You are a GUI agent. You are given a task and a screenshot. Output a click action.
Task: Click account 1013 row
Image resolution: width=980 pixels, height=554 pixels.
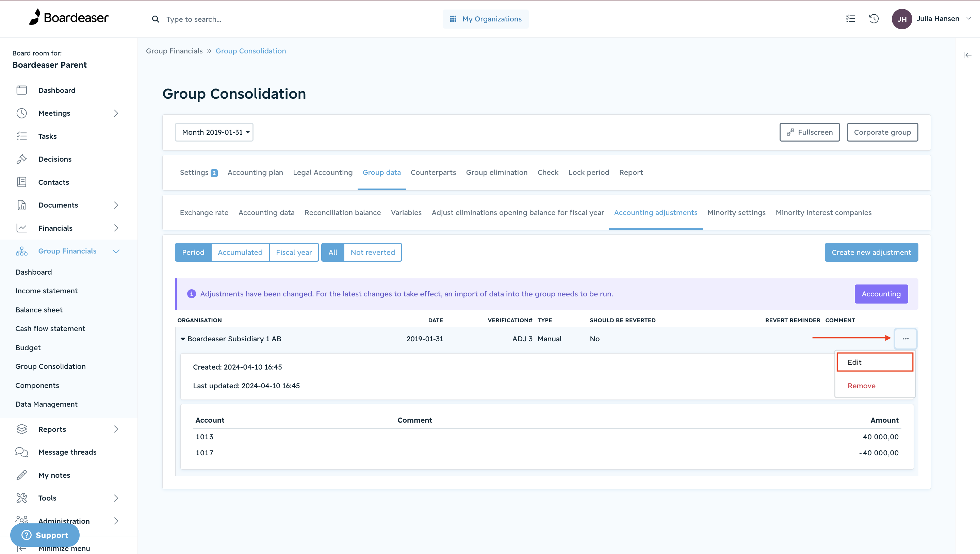click(547, 437)
